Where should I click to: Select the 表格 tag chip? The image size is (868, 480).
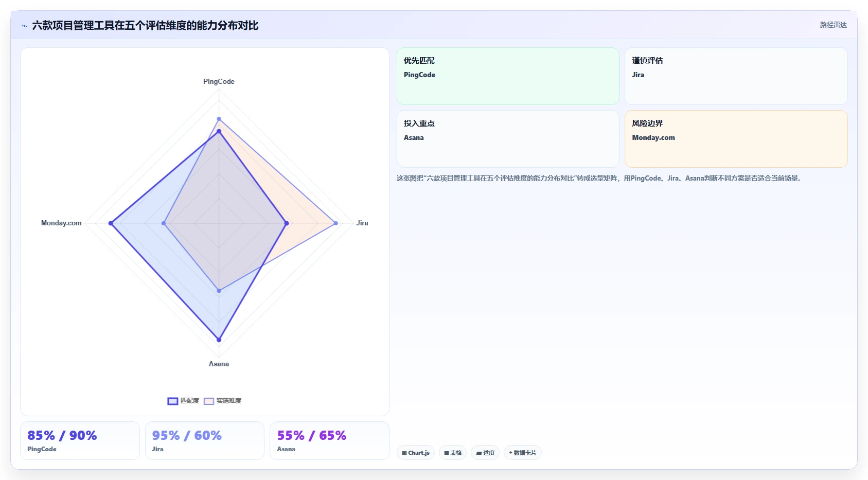453,453
